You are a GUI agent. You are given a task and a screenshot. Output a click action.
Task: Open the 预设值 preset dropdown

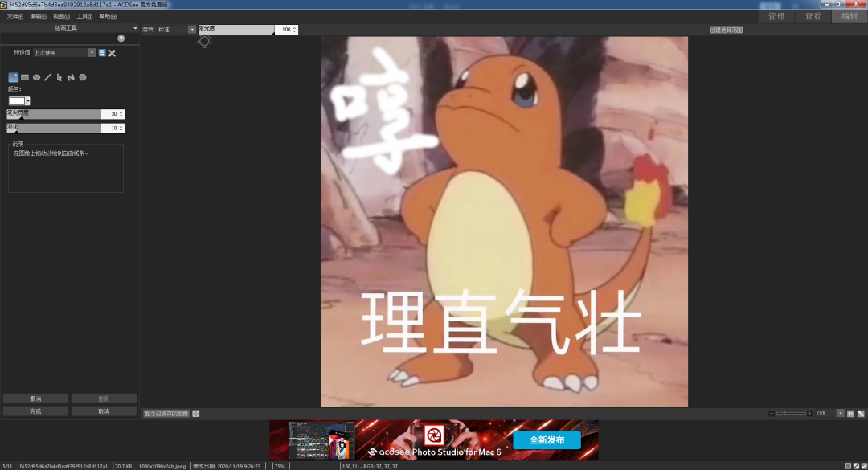(x=92, y=52)
